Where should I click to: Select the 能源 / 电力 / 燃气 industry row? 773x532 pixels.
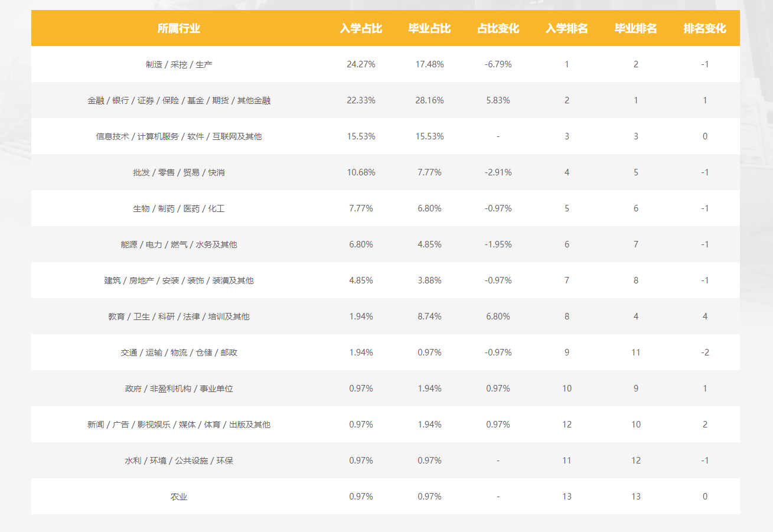tap(179, 244)
